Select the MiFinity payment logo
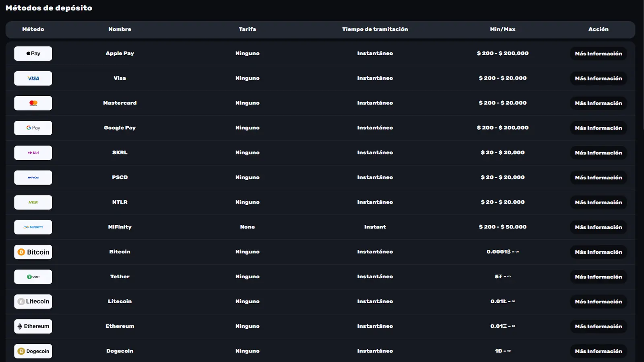644x362 pixels. tap(33, 227)
